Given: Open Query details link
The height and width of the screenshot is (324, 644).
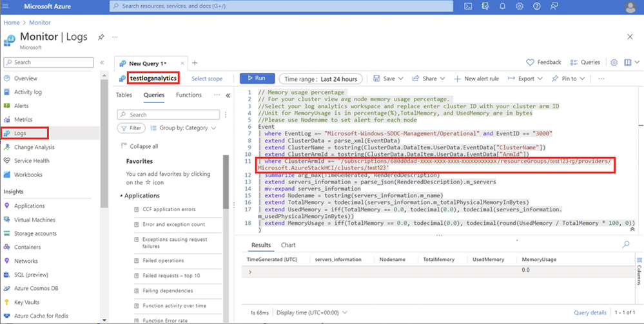Looking at the screenshot, I should click(x=590, y=312).
